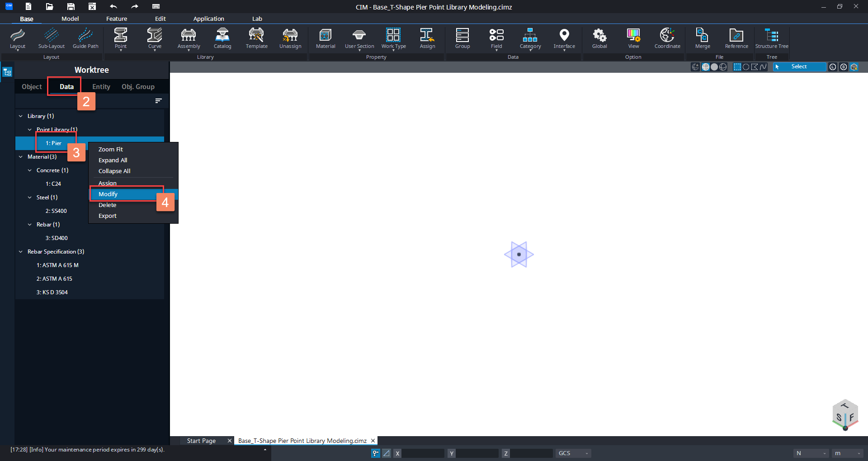Open the Work Type tool

tap(393, 38)
